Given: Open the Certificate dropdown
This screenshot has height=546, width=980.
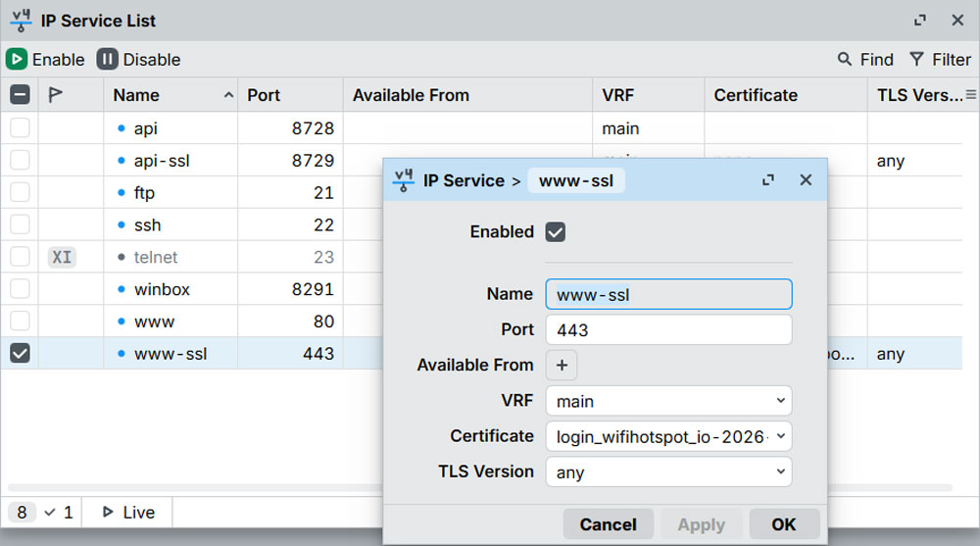Looking at the screenshot, I should 668,436.
